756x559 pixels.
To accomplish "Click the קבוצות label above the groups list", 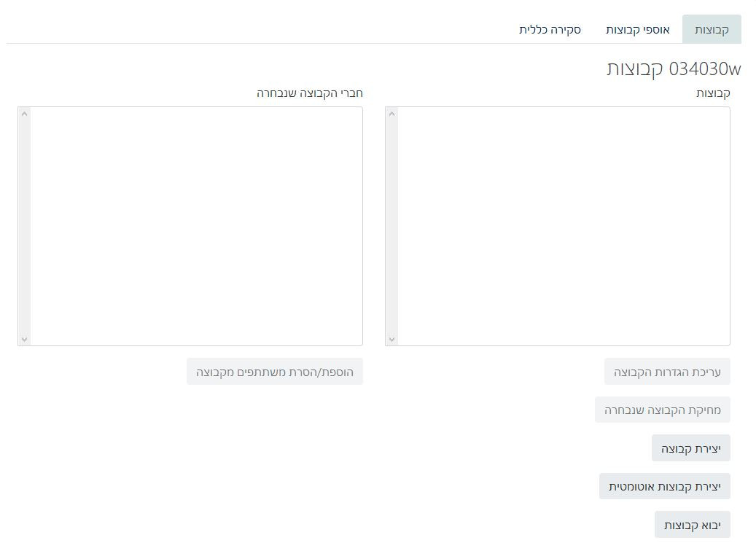I will click(713, 93).
